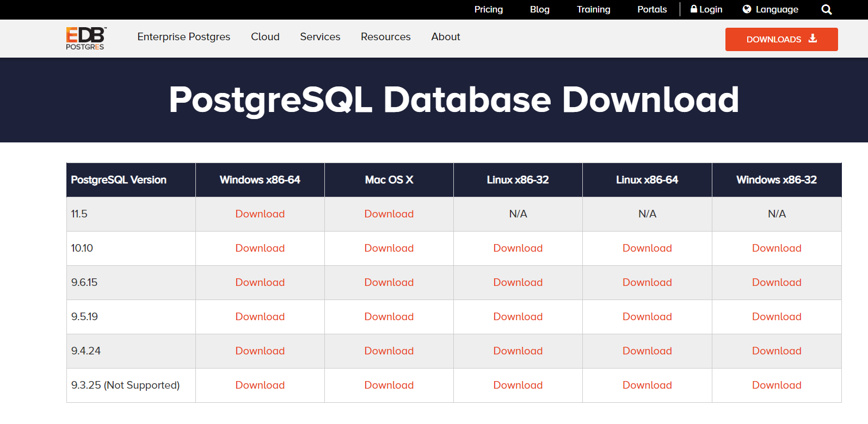Download version 11.5 for Windows x86-64
The width and height of the screenshot is (868, 424).
pyautogui.click(x=260, y=214)
